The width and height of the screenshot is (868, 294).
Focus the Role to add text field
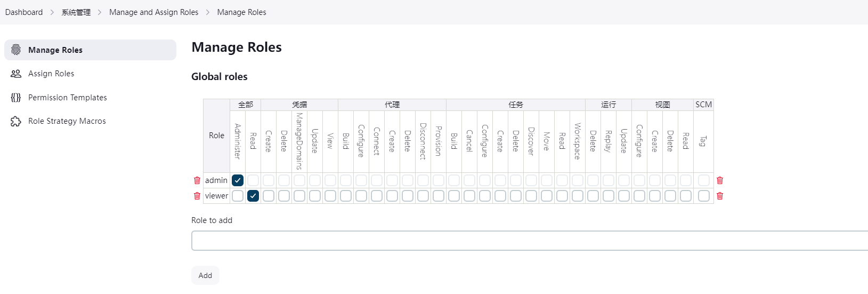528,241
